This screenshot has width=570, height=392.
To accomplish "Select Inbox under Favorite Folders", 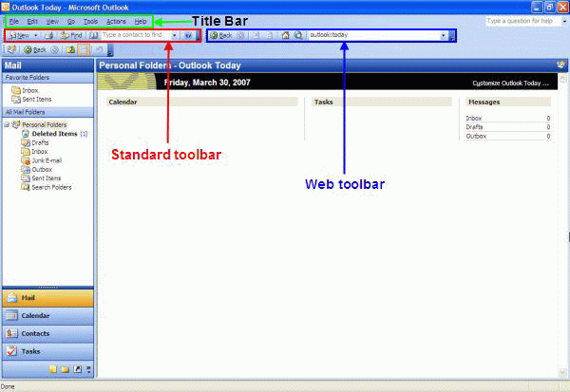I will click(30, 90).
